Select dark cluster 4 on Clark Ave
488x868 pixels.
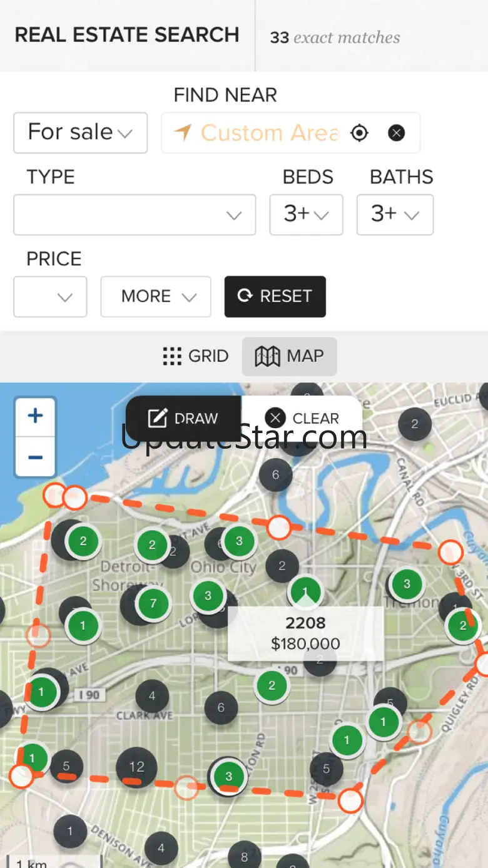(x=152, y=696)
